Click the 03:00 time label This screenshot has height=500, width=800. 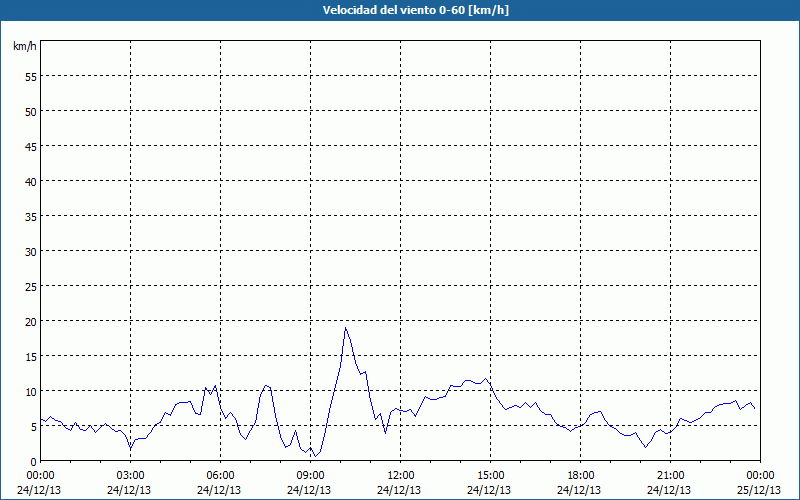pos(130,476)
